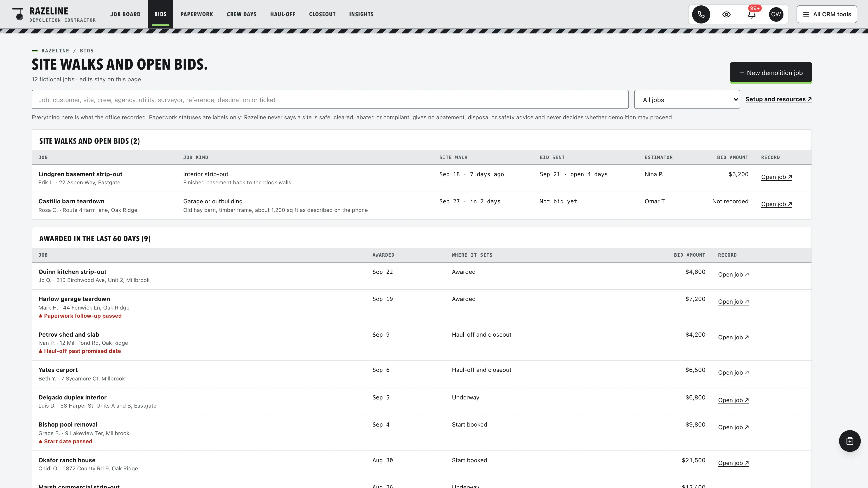
Task: Switch to Paperwork tab
Action: [196, 14]
